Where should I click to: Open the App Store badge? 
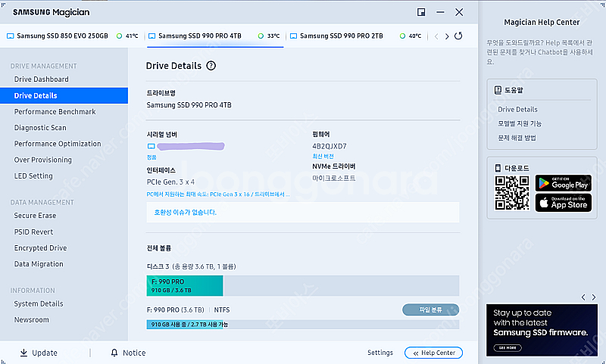563,202
